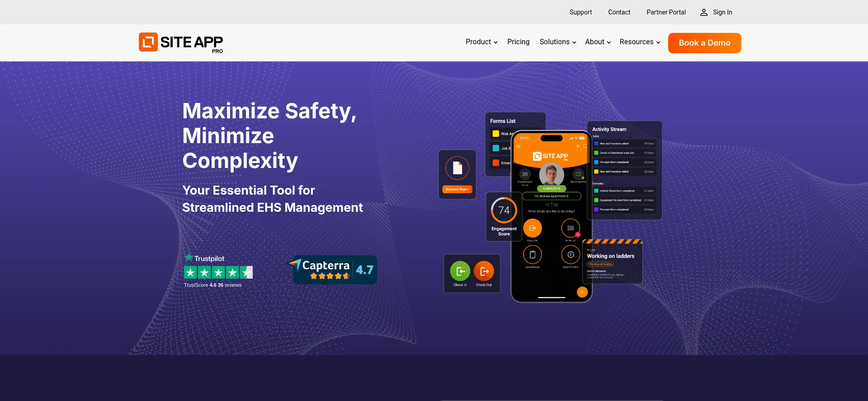
Task: Click the phone hamburger menu icon
Action: [519, 146]
